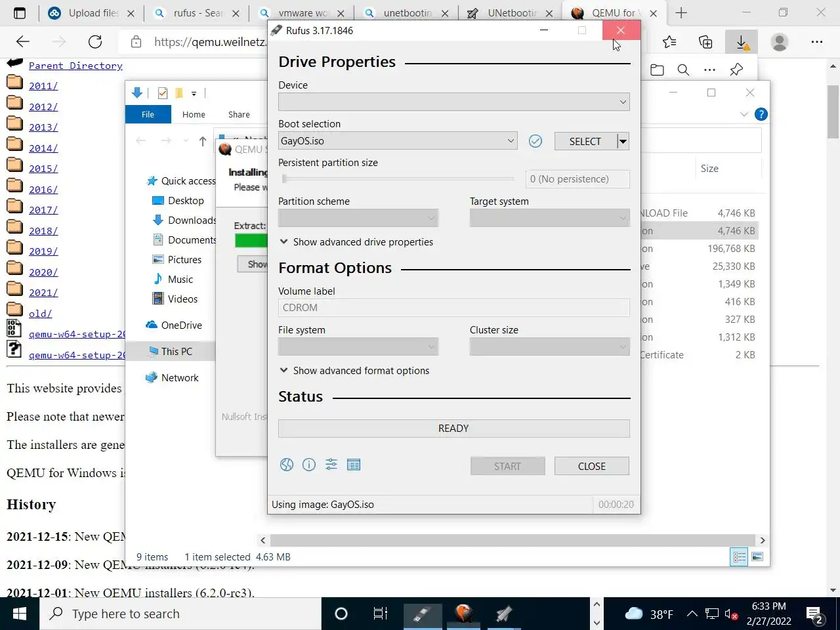Expand the File Explorer ribbon chevron
Viewport: 840px width, 630px height.
(744, 114)
